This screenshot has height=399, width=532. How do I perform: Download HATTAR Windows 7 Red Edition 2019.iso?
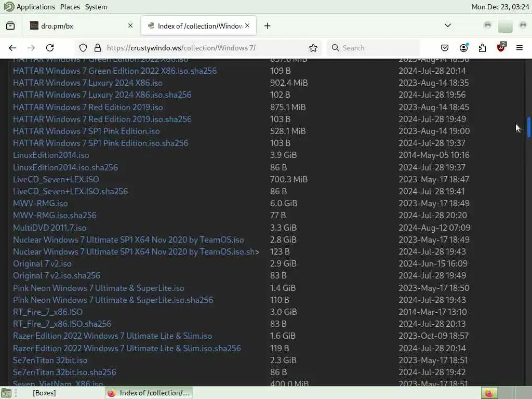pyautogui.click(x=88, y=107)
